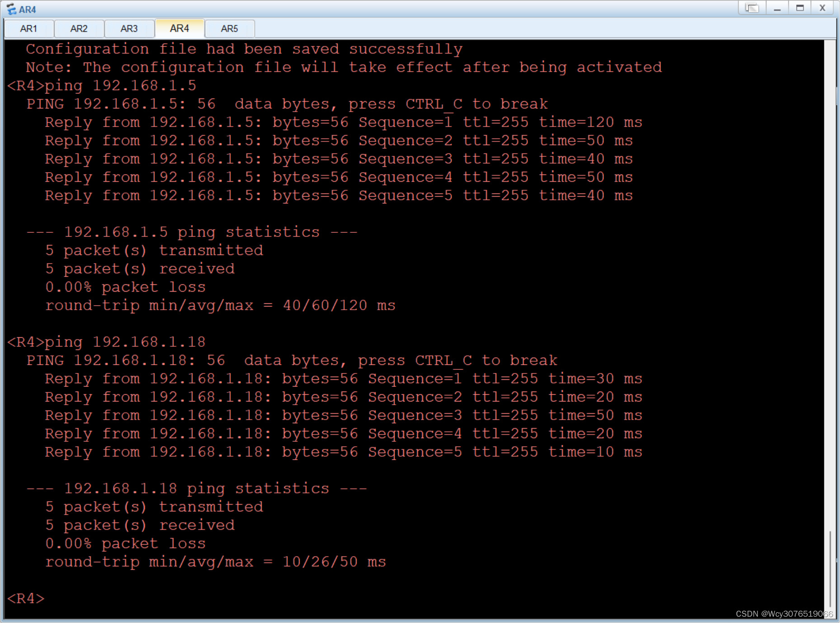Screen dimensions: 840x623
Task: Close the AR4 terminal window
Action: coord(822,8)
